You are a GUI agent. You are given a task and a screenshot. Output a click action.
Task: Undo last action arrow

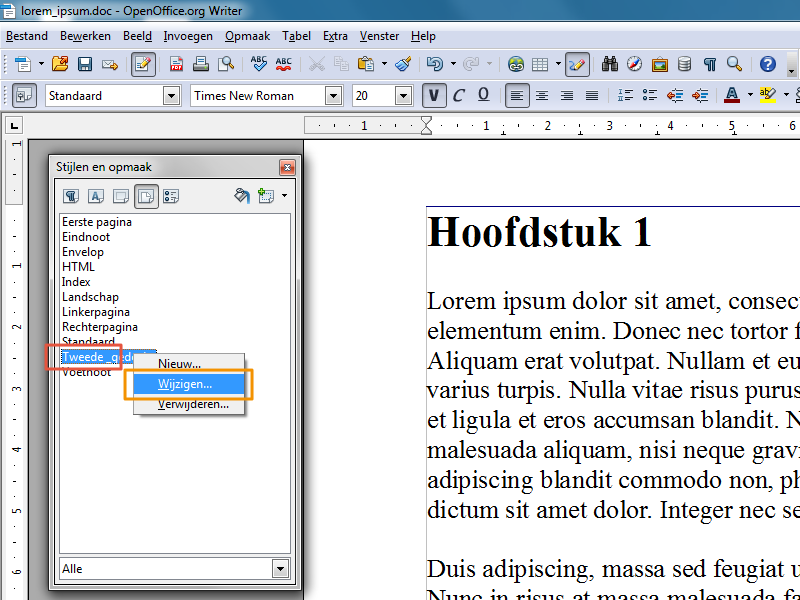tap(435, 64)
